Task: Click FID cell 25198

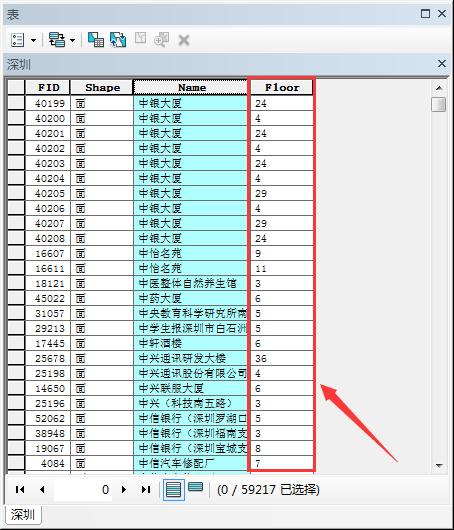Action: coord(48,373)
